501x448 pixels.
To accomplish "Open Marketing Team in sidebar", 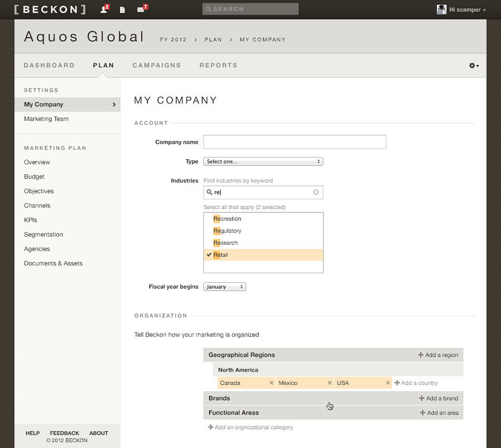I will point(46,119).
